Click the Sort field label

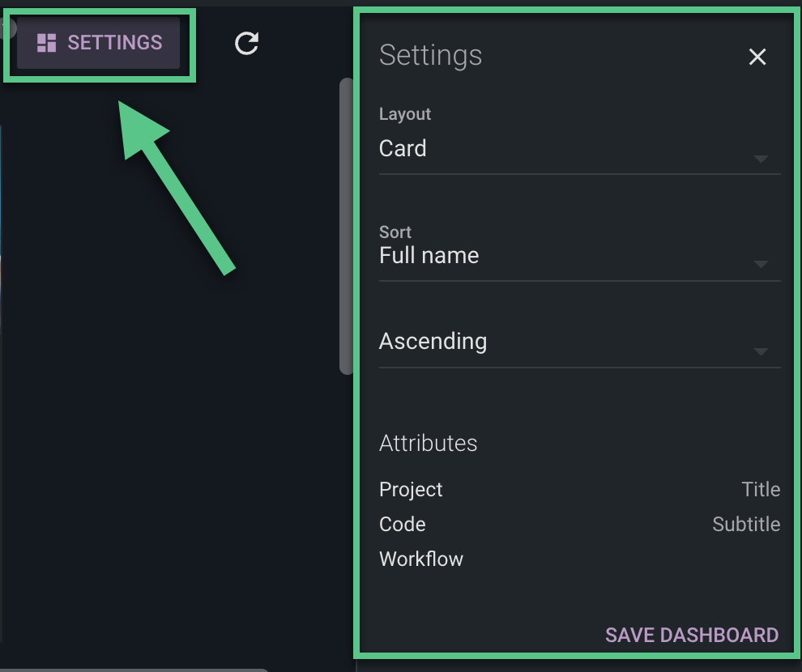tap(395, 232)
